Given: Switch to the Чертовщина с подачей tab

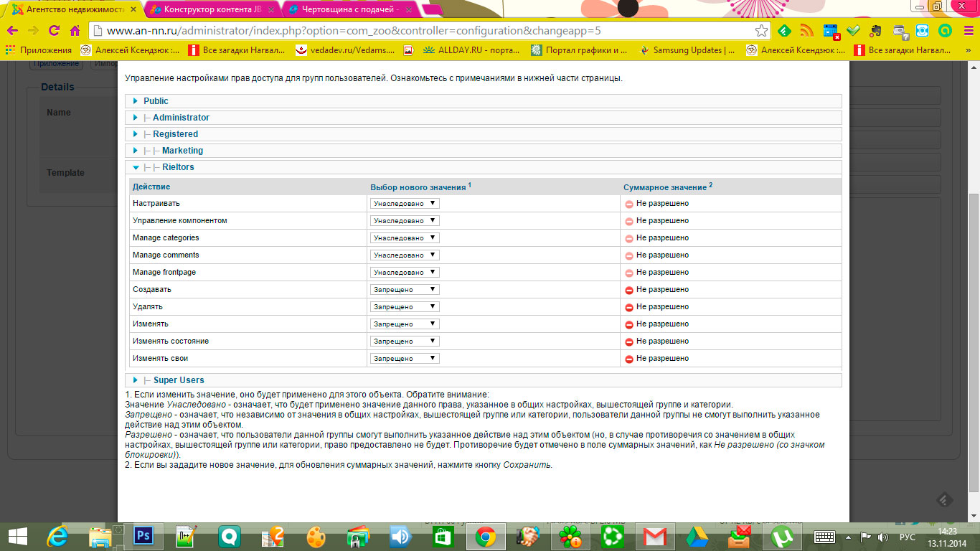Looking at the screenshot, I should click(350, 9).
